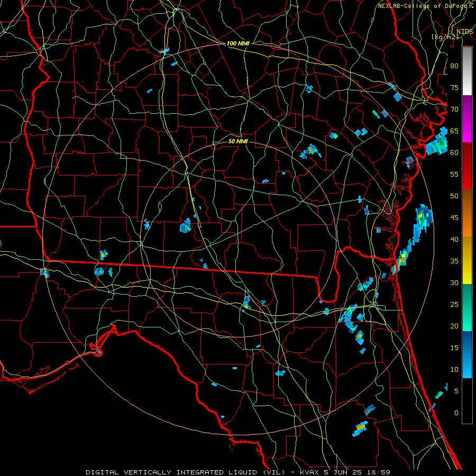The width and height of the screenshot is (476, 476).
Task: Click the 75 value on the color scale
Action: click(454, 87)
